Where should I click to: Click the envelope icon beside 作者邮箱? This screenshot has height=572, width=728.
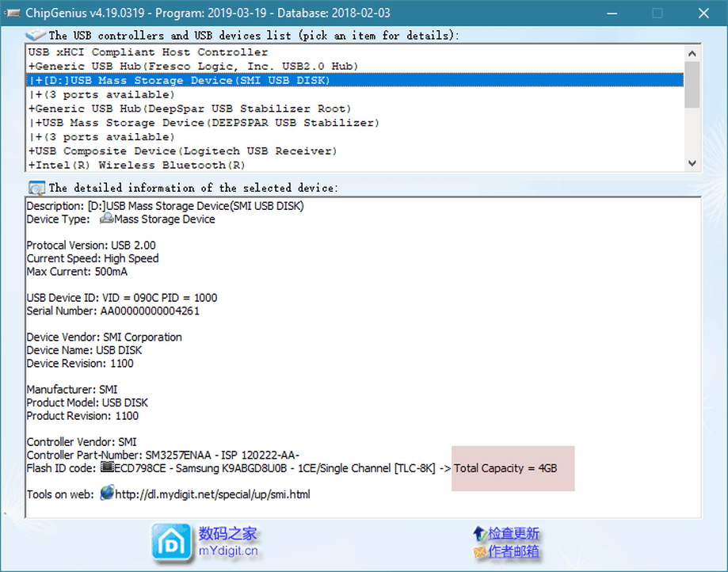point(479,552)
